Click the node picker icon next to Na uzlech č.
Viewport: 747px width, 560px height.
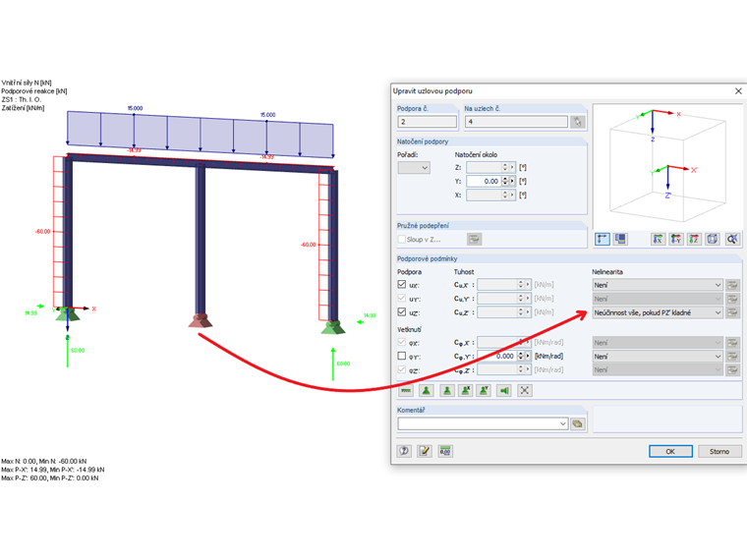[x=577, y=122]
